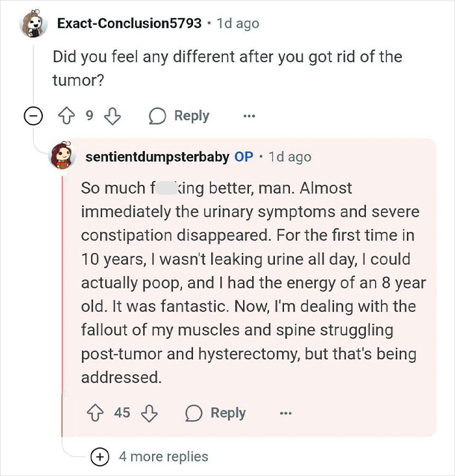This screenshot has height=476, width=455.
Task: Downvote Exact-Conclusion5793's comment
Action: coord(113,116)
